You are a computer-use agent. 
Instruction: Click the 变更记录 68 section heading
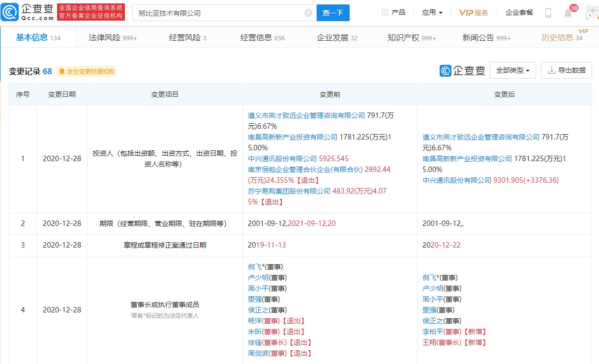click(x=30, y=71)
